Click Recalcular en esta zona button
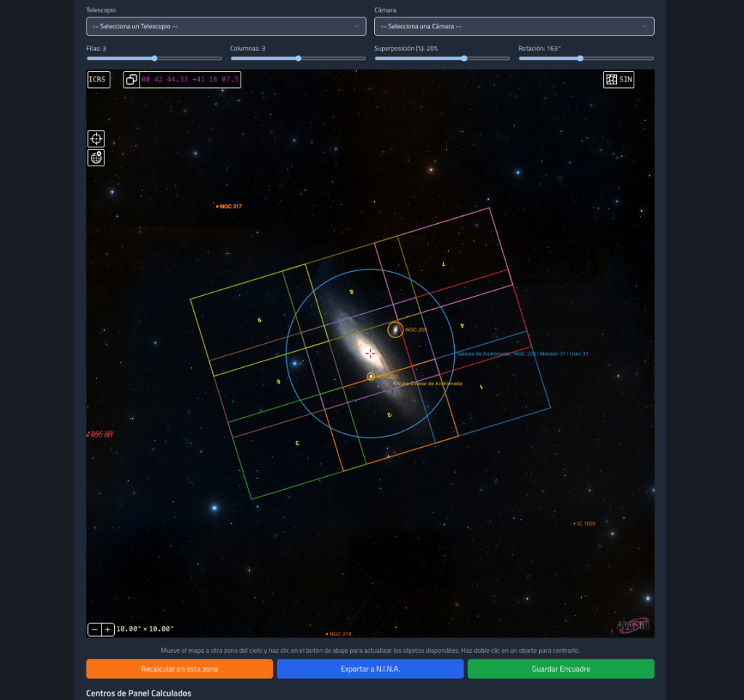The width and height of the screenshot is (744, 700). pos(179,669)
